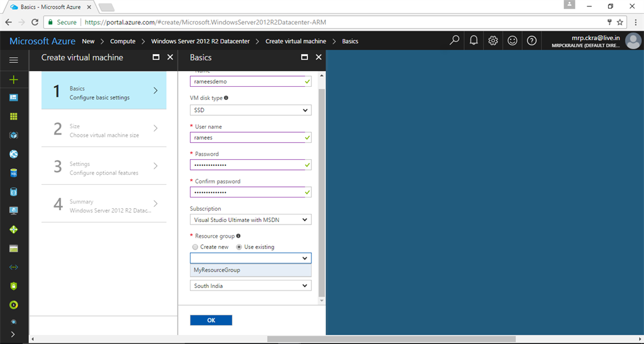Open portal settings gear icon
This screenshot has width=644, height=344.
pos(493,40)
